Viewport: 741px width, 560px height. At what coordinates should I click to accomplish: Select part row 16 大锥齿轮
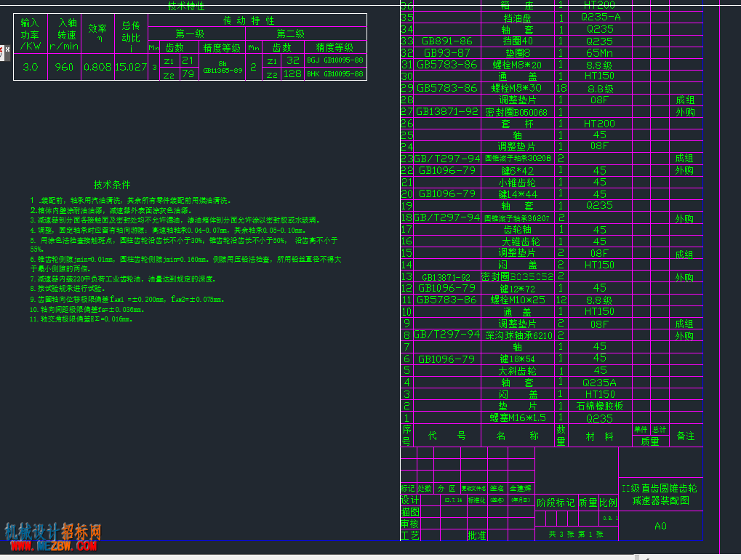click(x=551, y=241)
